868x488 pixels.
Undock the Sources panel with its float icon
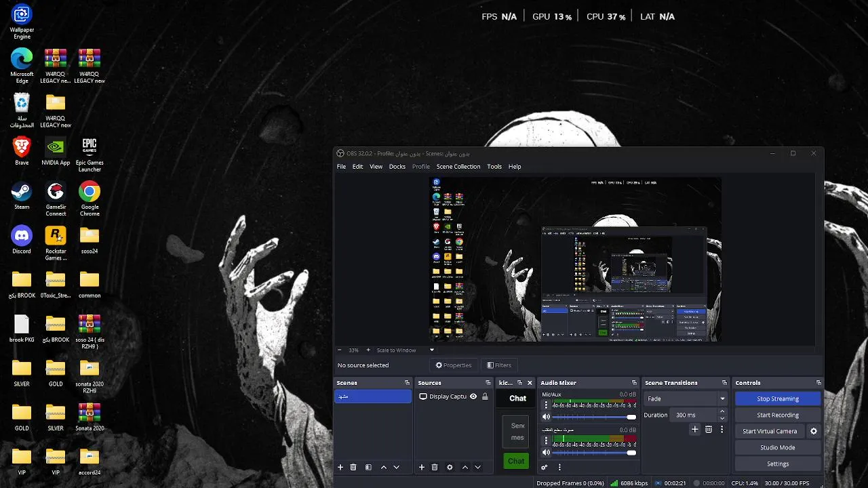pyautogui.click(x=488, y=383)
